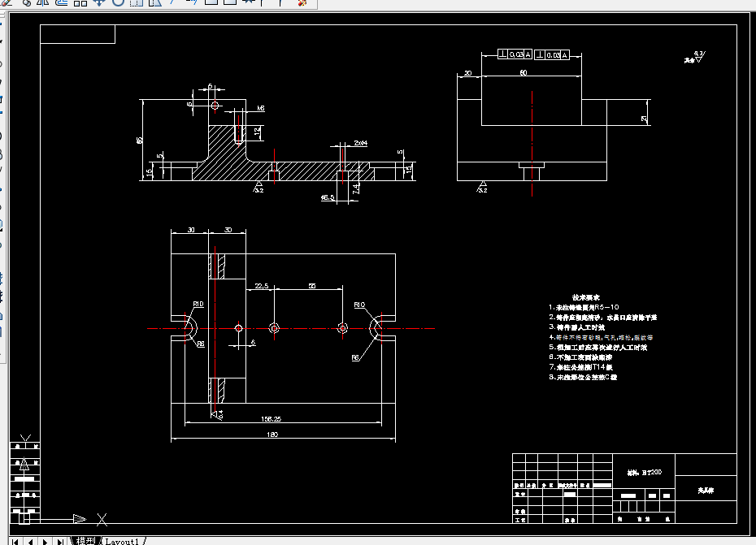Select the Array tool (four squares)
The height and width of the screenshot is (545, 756).
(80, 2)
